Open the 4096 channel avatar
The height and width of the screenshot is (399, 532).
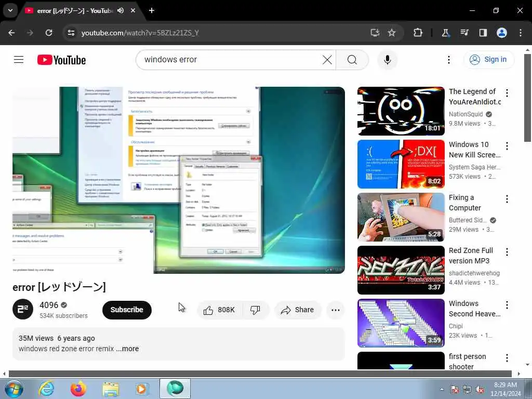23,309
